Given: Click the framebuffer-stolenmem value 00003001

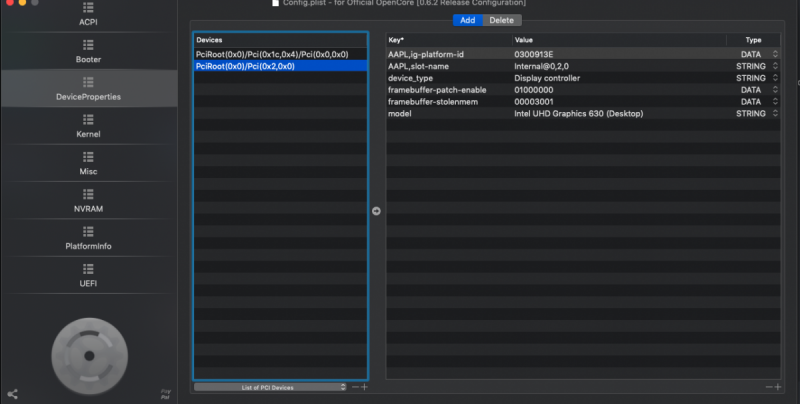Looking at the screenshot, I should click(x=535, y=102).
